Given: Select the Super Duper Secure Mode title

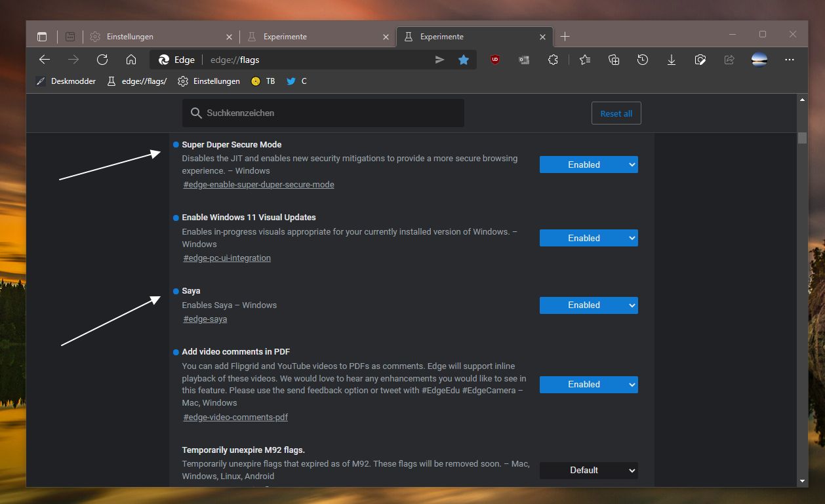Looking at the screenshot, I should [231, 144].
